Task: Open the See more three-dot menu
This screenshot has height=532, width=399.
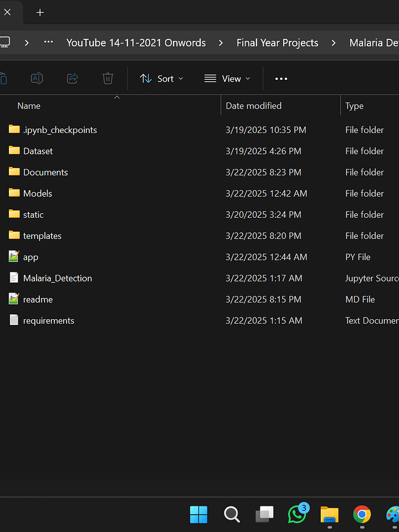Action: click(x=281, y=79)
